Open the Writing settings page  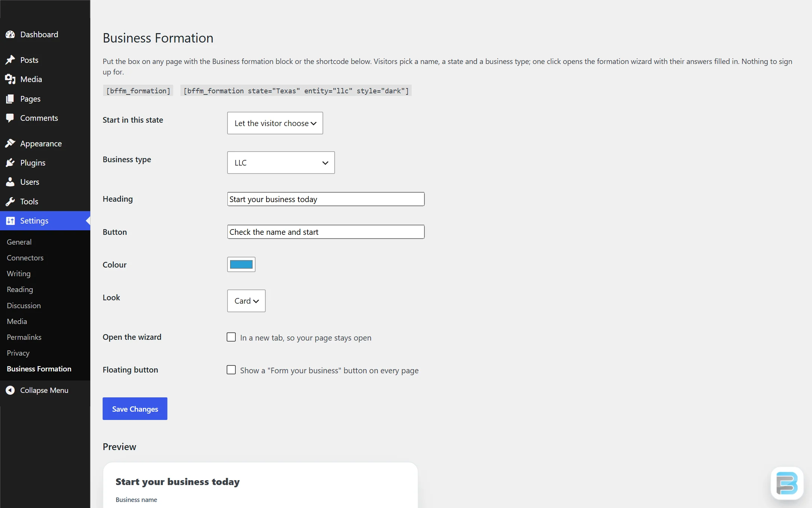pos(19,274)
